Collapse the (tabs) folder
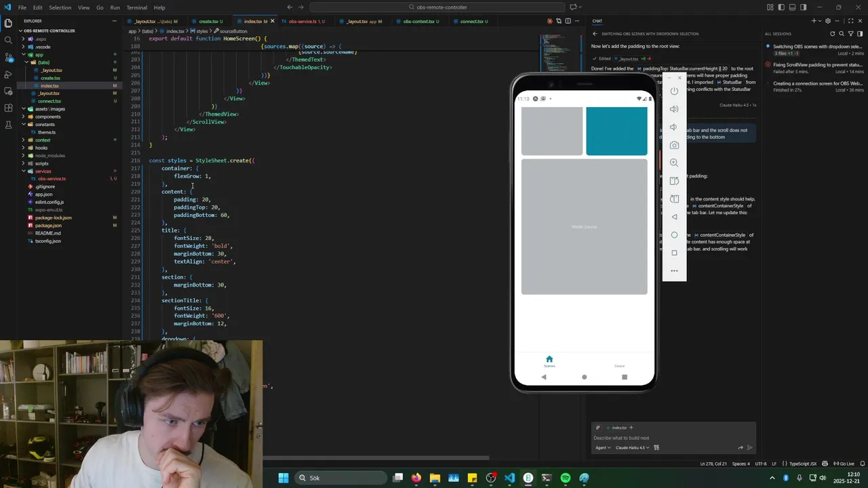The image size is (868, 488). click(44, 62)
